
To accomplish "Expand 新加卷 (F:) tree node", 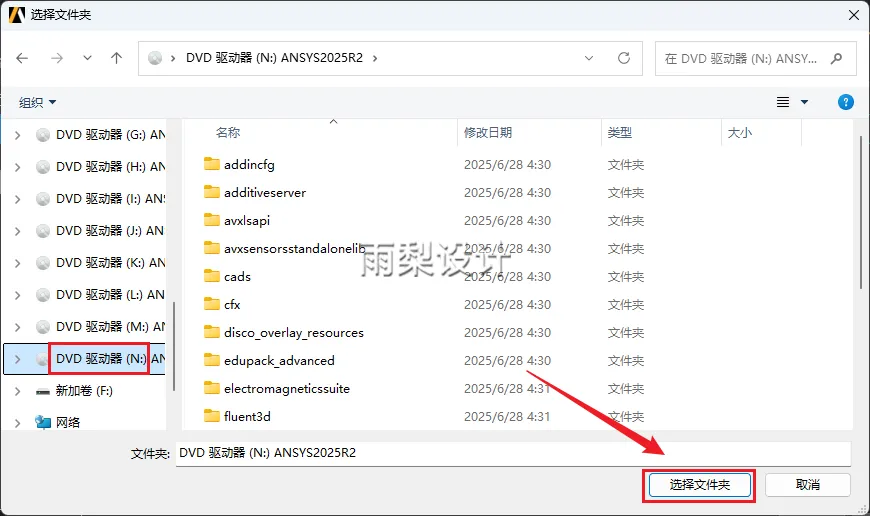I will pyautogui.click(x=18, y=391).
